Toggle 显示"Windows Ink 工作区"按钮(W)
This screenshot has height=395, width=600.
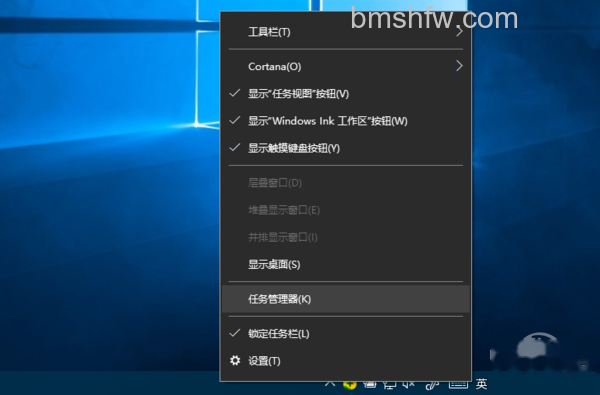(x=346, y=121)
